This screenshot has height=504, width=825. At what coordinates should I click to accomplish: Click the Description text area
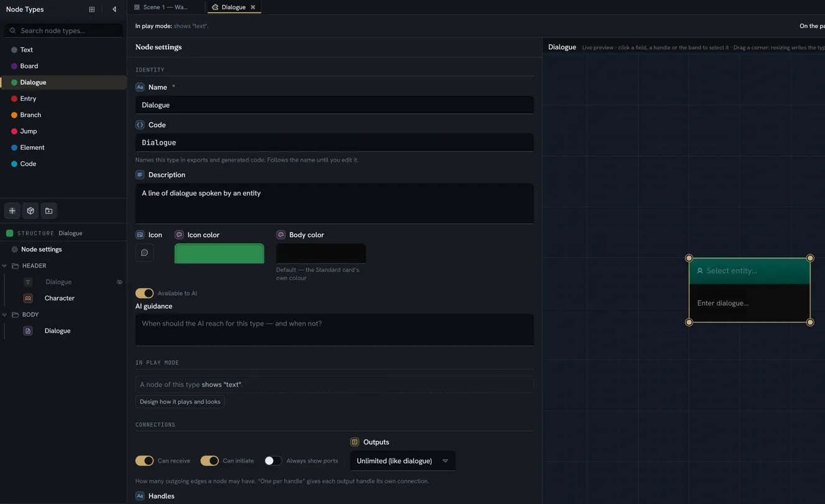335,203
